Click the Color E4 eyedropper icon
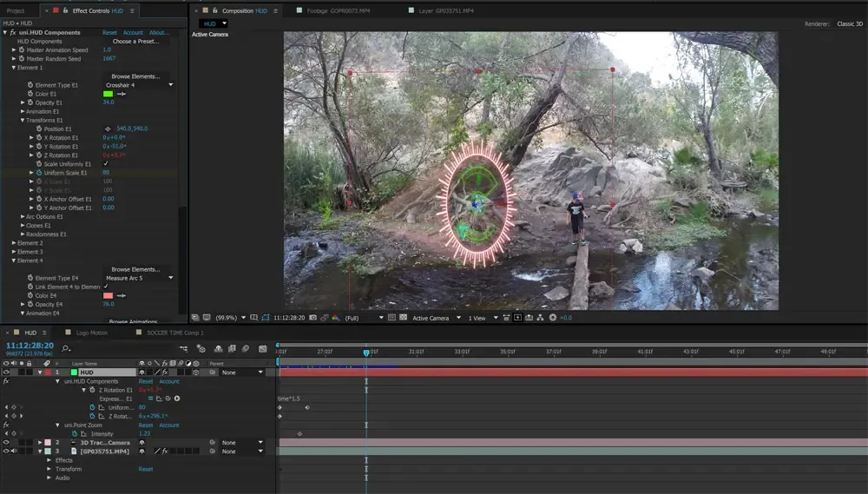868x494 pixels. 122,295
